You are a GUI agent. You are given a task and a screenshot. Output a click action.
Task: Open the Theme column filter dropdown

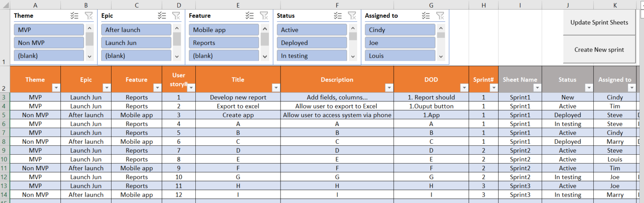(56, 88)
